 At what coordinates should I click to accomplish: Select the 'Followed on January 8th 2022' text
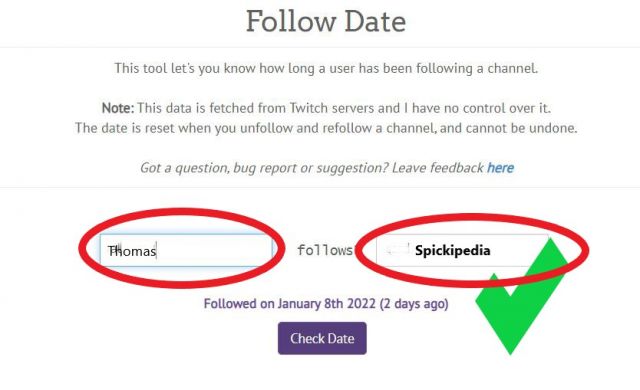click(x=289, y=304)
